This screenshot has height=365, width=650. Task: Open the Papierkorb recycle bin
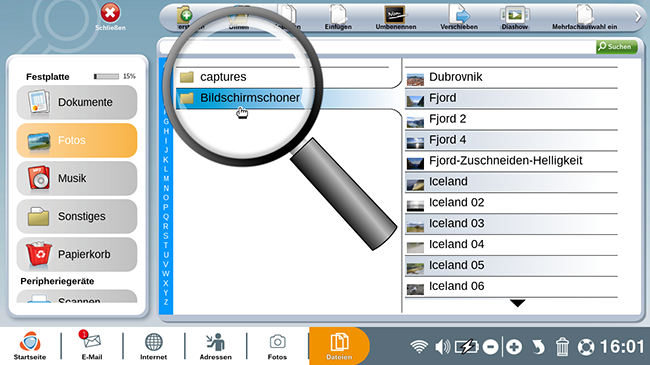pos(77,254)
